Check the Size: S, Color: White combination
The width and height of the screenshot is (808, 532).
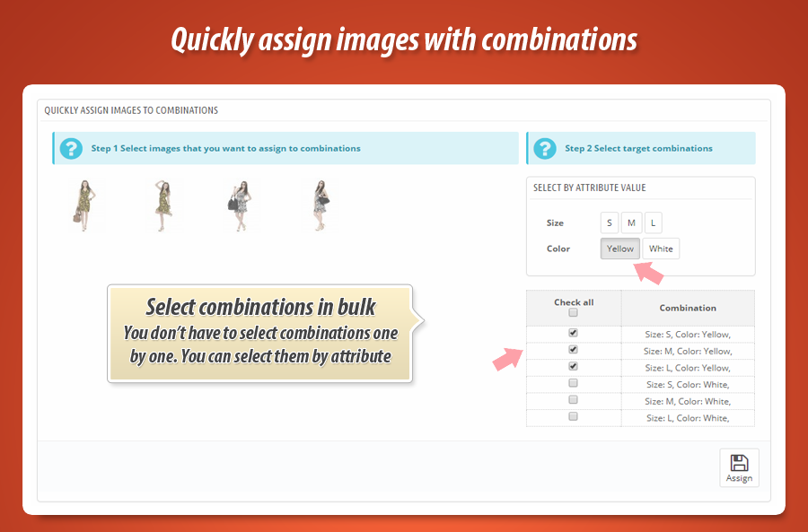tap(574, 383)
